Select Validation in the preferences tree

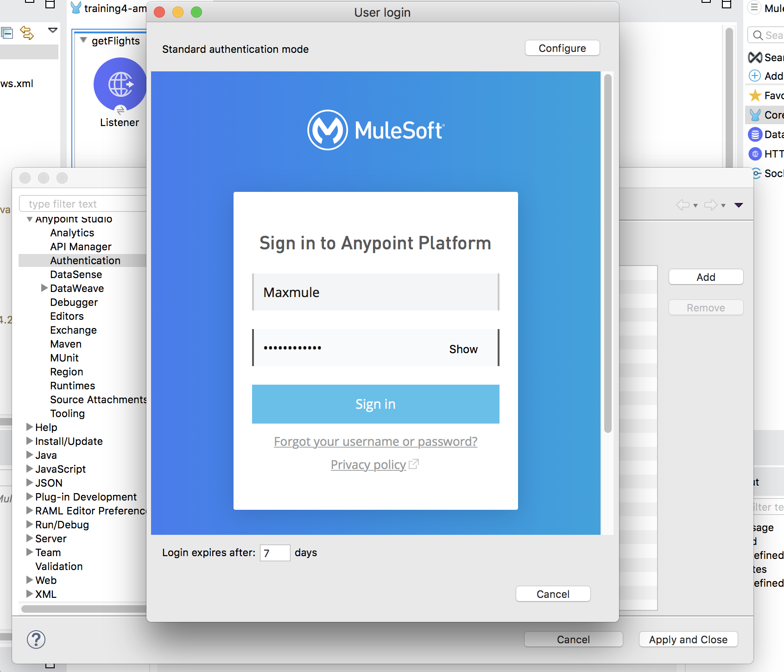pyautogui.click(x=59, y=566)
